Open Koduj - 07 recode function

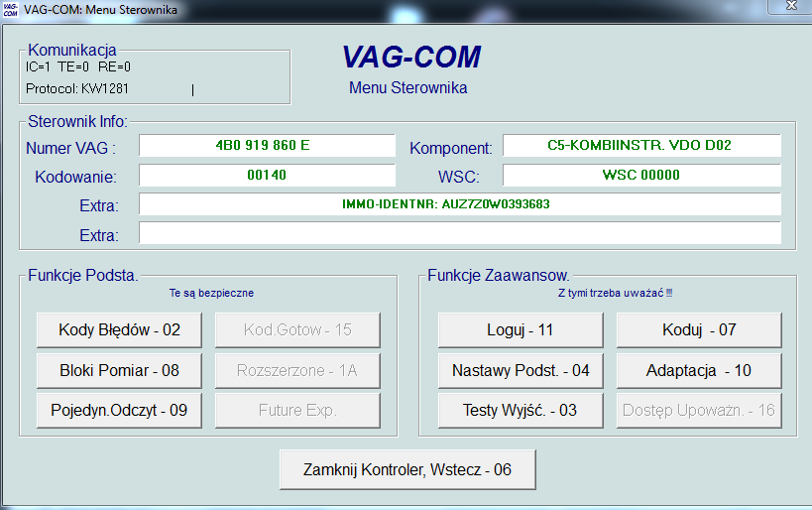click(699, 329)
